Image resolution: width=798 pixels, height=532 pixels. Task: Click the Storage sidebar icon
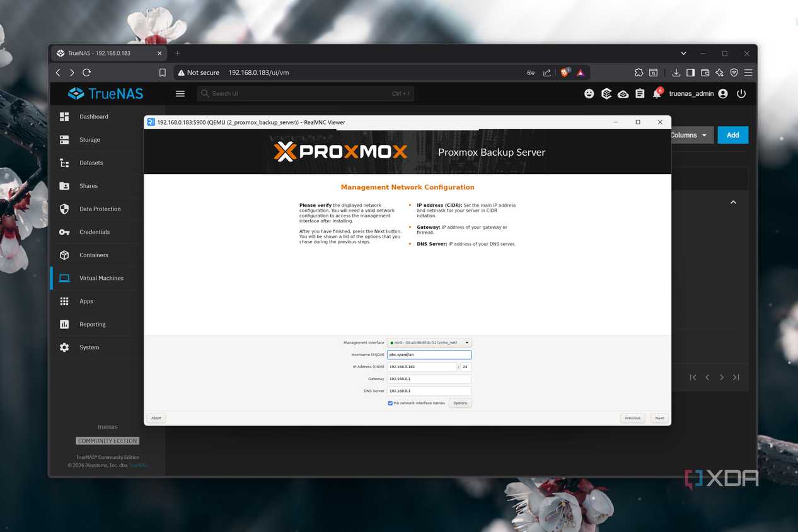pyautogui.click(x=64, y=140)
